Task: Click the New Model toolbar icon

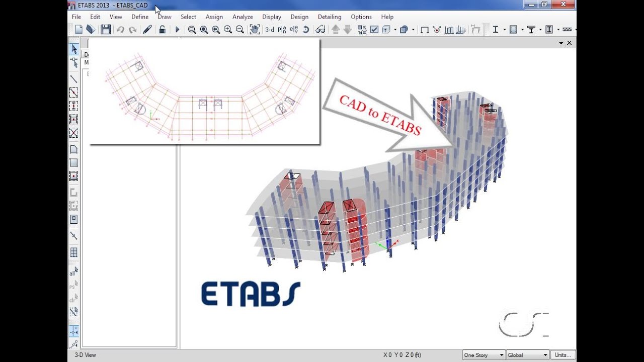Action: pos(78,30)
